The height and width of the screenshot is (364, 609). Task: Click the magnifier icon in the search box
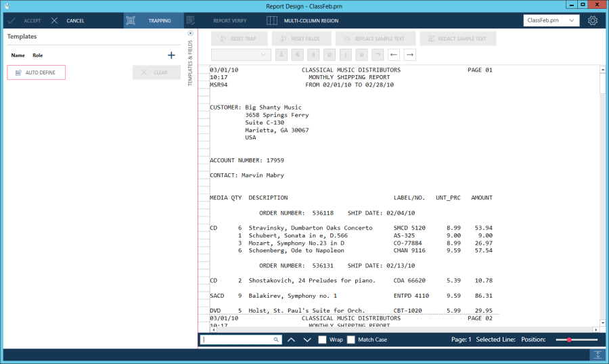276,340
